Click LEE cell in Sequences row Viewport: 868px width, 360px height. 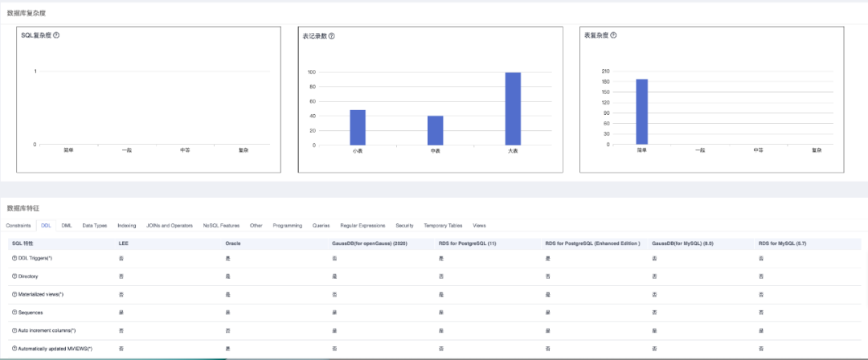pos(121,313)
